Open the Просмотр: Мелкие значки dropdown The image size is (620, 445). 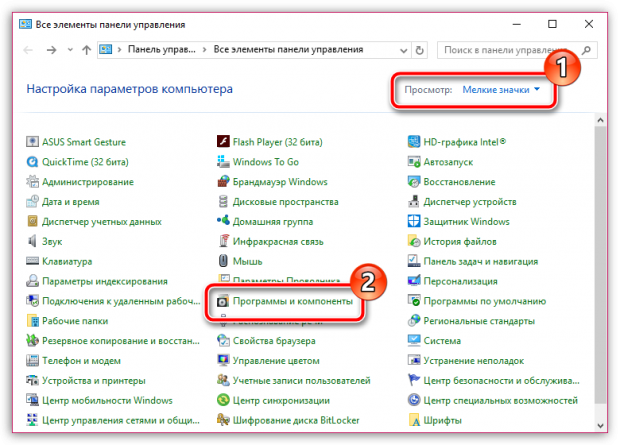click(x=501, y=90)
